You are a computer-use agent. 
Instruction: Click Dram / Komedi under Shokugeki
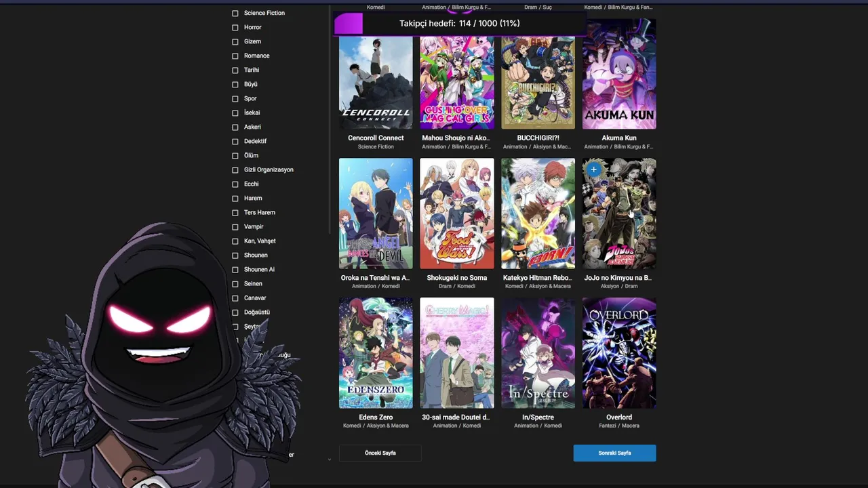click(457, 287)
